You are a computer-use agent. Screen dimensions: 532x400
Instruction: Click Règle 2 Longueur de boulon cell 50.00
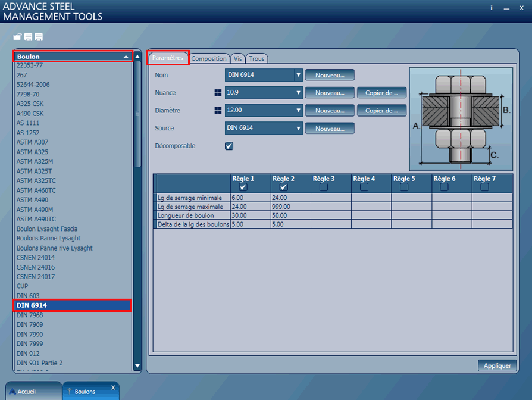point(291,215)
